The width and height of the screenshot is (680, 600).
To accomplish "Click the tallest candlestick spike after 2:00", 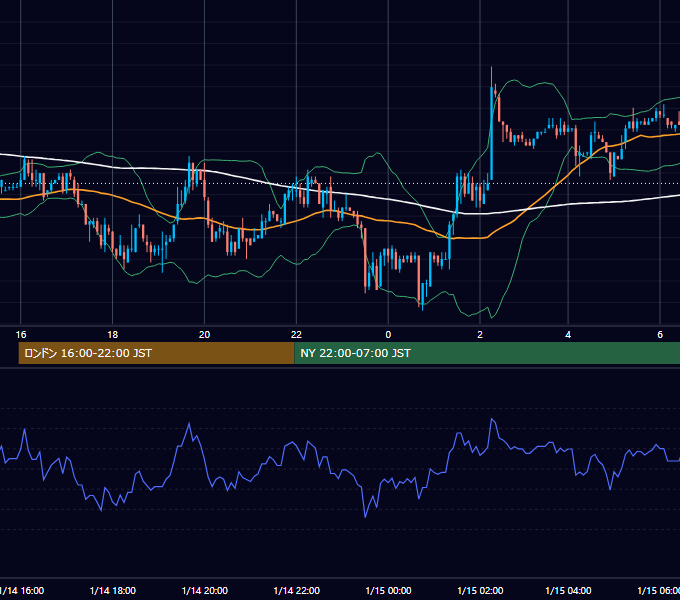I will pos(491,123).
